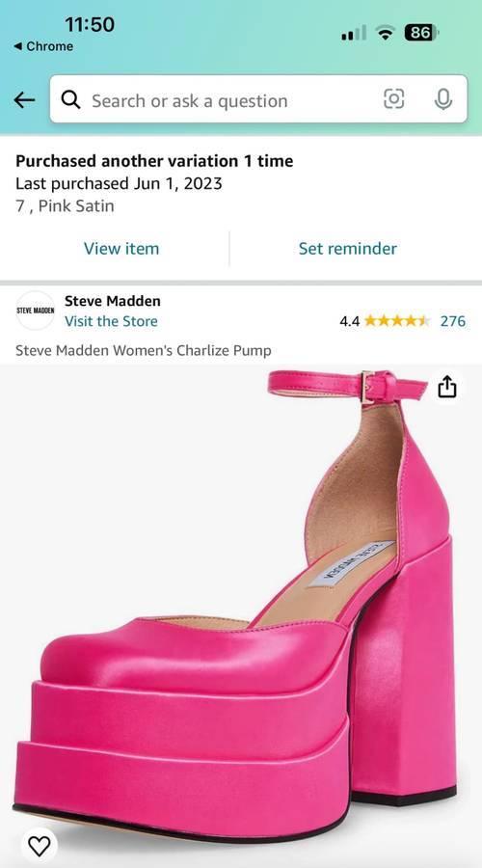This screenshot has width=482, height=868.
Task: Tap Steve Madden Women's Charlize Pump title
Action: (x=144, y=350)
